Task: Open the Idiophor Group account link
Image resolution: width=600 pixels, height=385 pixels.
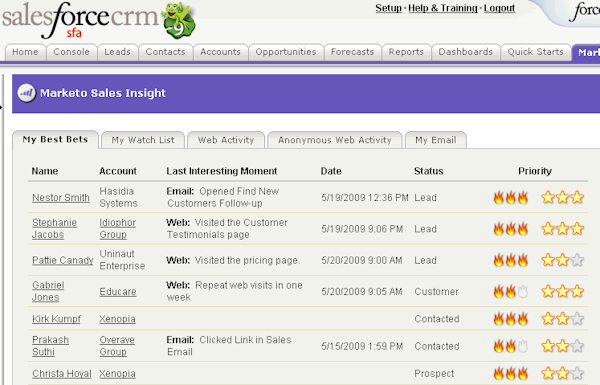Action: [x=117, y=228]
